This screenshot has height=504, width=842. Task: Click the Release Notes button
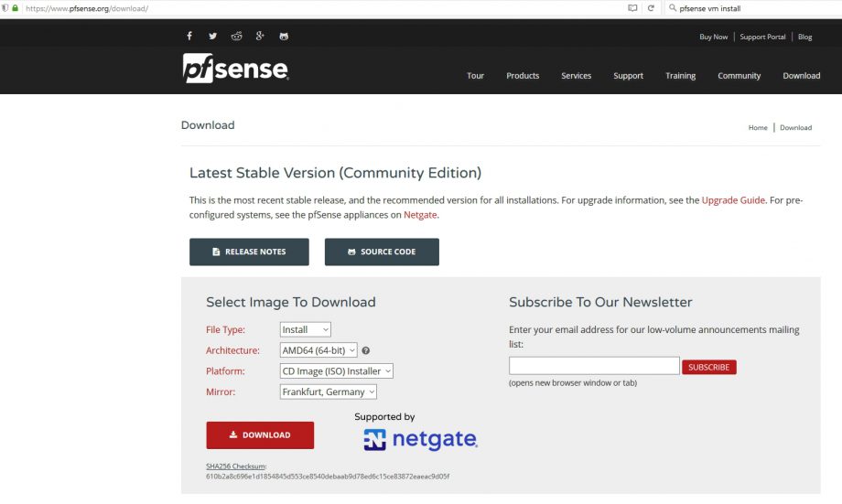[x=249, y=252]
